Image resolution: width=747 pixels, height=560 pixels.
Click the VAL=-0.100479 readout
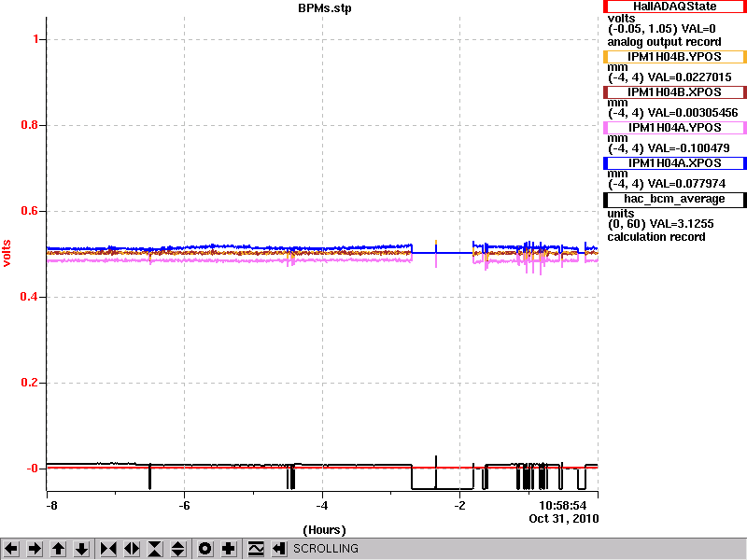click(688, 148)
